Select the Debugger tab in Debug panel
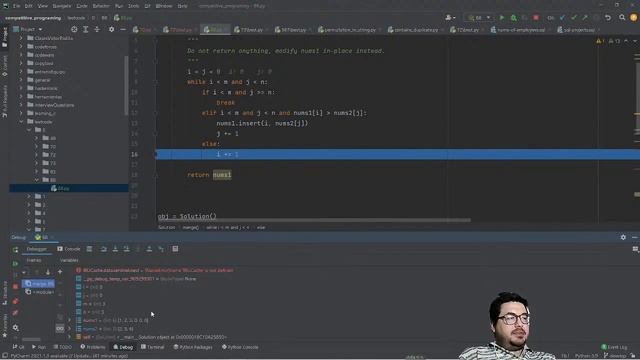The width and height of the screenshot is (640, 360). click(x=36, y=249)
